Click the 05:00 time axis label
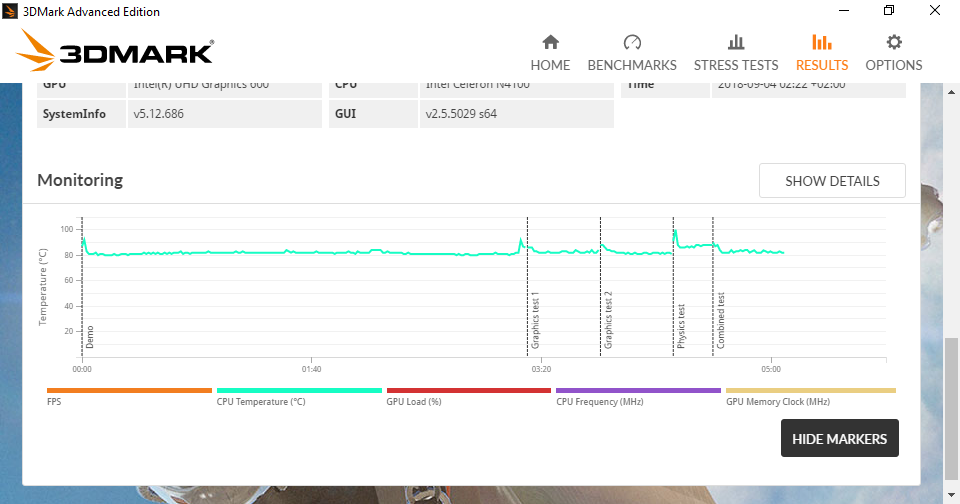Viewport: 960px width, 504px height. (771, 369)
